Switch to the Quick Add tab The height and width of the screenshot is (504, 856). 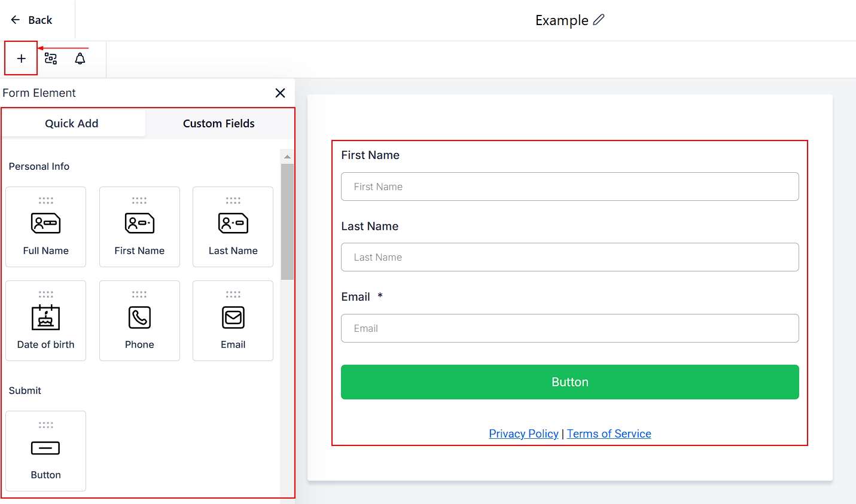(x=72, y=123)
